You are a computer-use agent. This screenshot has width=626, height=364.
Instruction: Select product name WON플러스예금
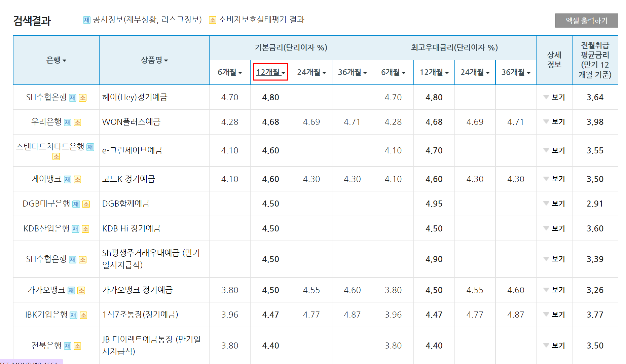click(x=131, y=122)
